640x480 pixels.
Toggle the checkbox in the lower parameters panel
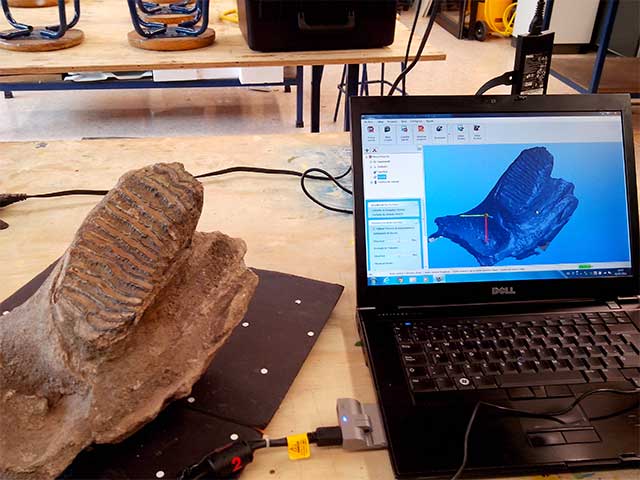pyautogui.click(x=374, y=229)
